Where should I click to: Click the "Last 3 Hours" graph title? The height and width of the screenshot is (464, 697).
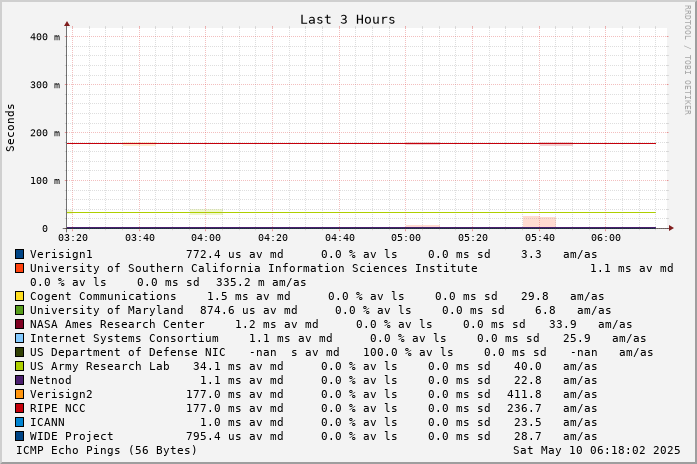[x=347, y=20]
